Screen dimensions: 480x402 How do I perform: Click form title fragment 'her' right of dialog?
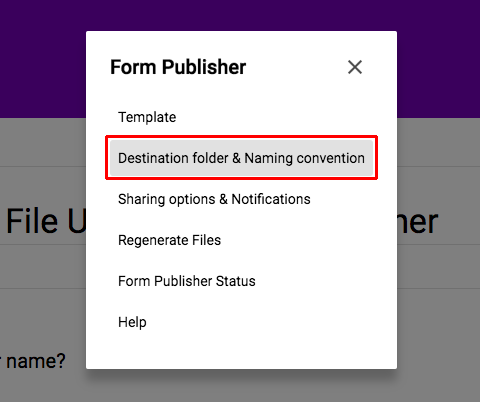pos(418,221)
